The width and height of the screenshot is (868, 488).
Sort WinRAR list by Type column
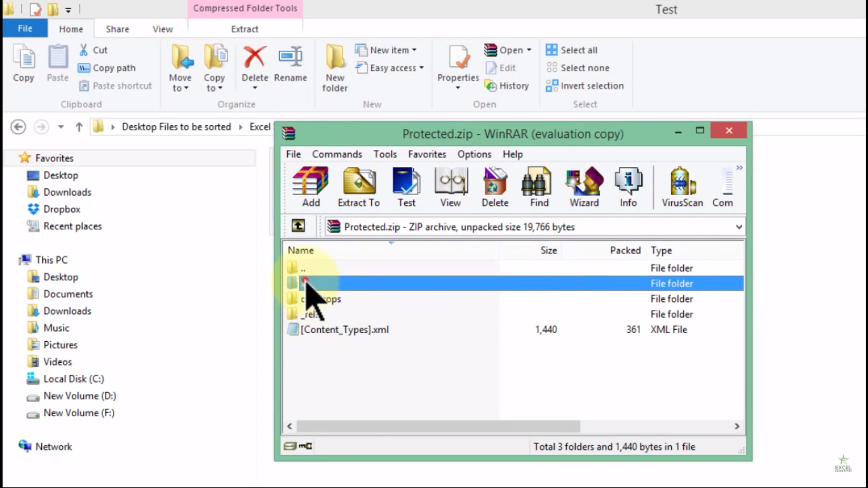[x=695, y=250]
